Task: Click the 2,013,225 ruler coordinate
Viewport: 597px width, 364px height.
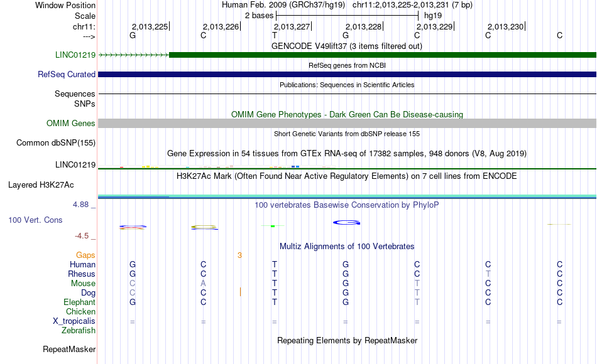Action: click(150, 26)
